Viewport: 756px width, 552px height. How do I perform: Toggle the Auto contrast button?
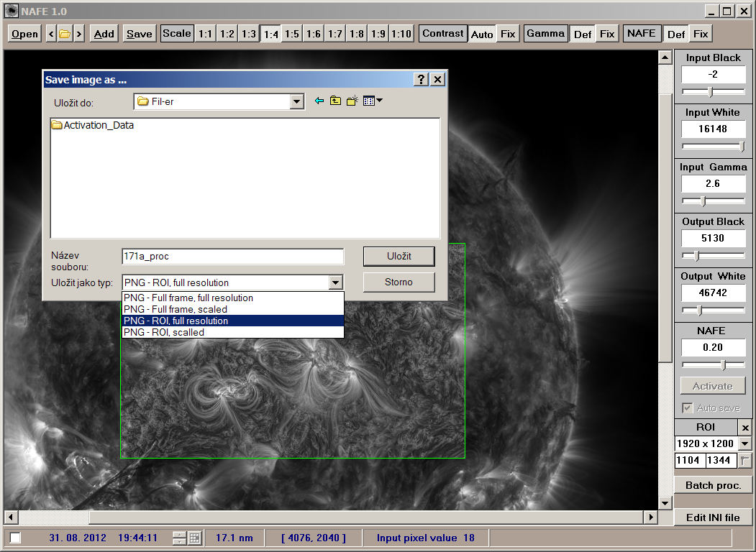(482, 34)
